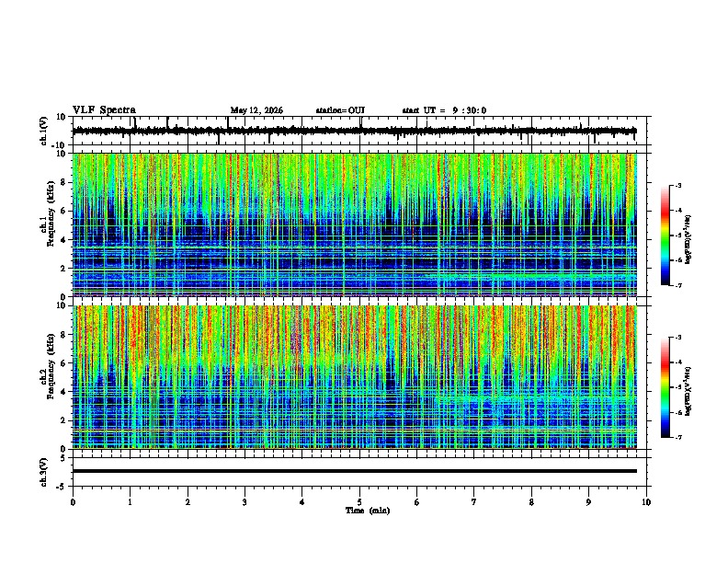Click the VLF Spectra title text

point(104,110)
